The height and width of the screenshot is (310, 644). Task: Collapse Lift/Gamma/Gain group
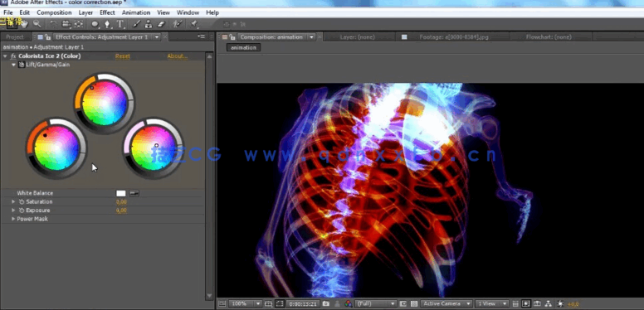(x=13, y=65)
